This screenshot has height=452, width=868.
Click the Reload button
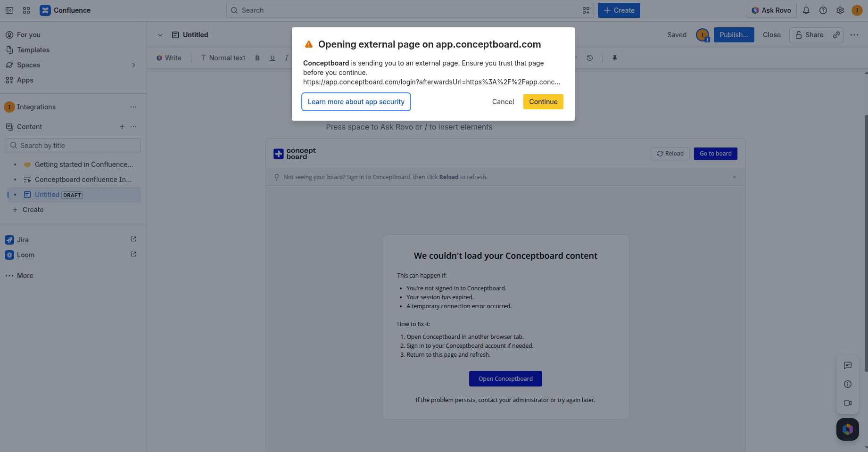pos(670,154)
